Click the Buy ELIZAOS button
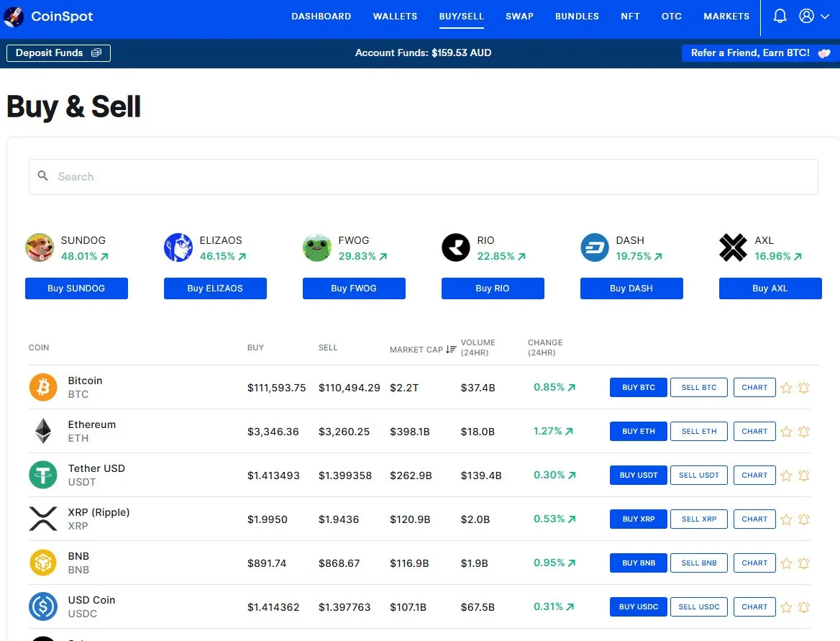The image size is (840, 641). click(215, 288)
